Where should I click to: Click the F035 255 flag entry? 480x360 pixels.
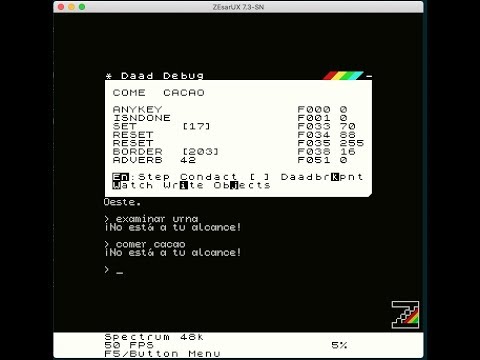(331, 143)
